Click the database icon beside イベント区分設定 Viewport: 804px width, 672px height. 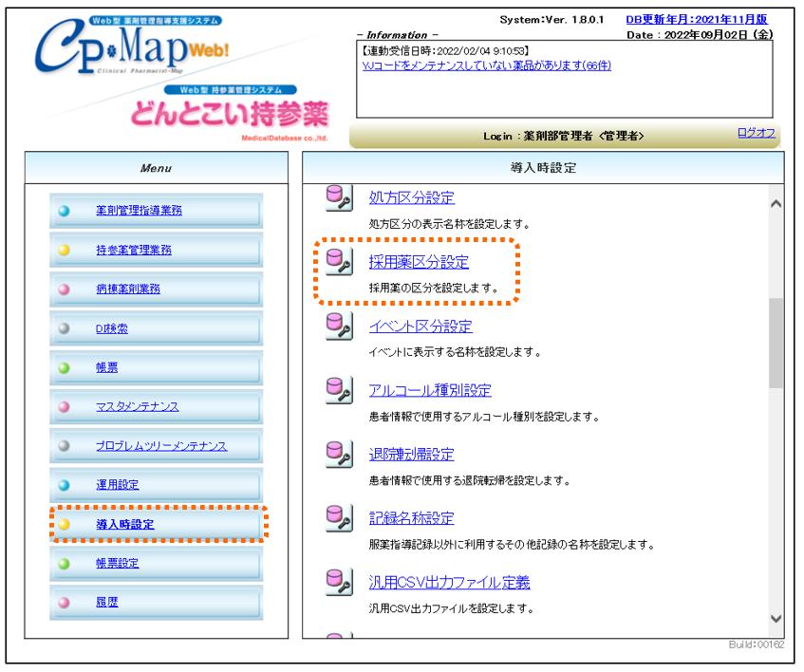339,326
